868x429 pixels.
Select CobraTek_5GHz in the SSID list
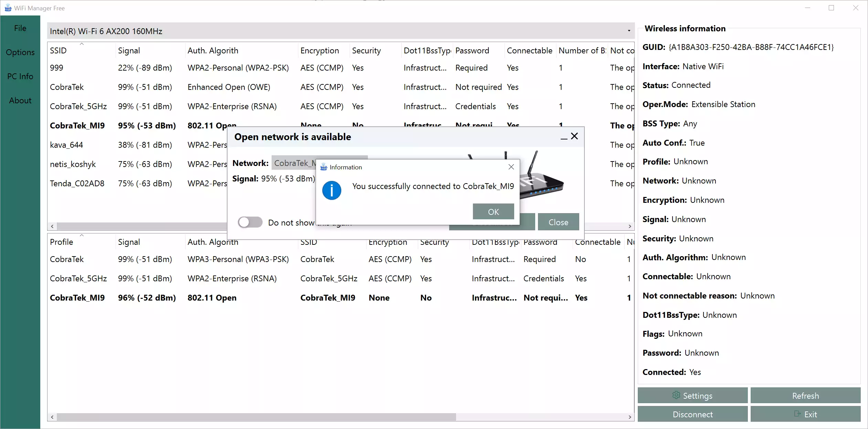click(x=341, y=106)
